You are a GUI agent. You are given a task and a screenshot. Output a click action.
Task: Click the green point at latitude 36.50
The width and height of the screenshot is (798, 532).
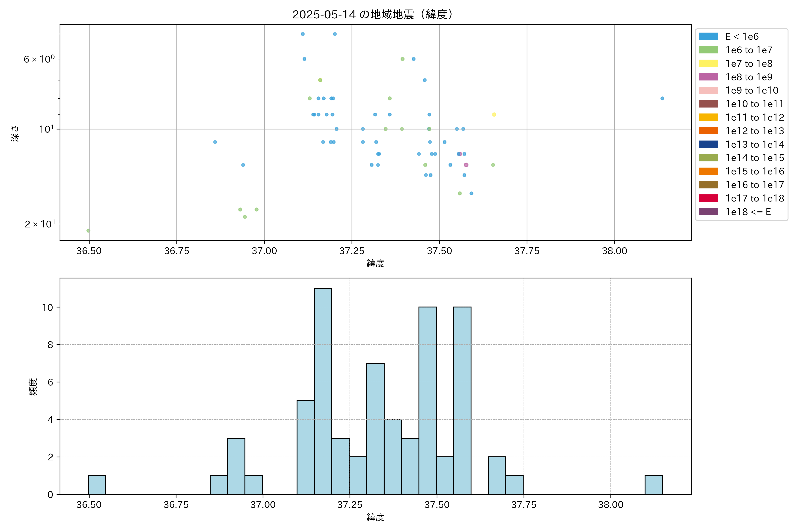click(88, 231)
